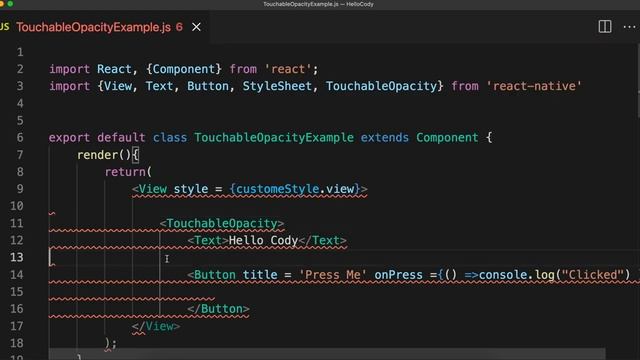Click the vertical editor scrollbar
Screen dimensions: 640x360
click(638, 82)
